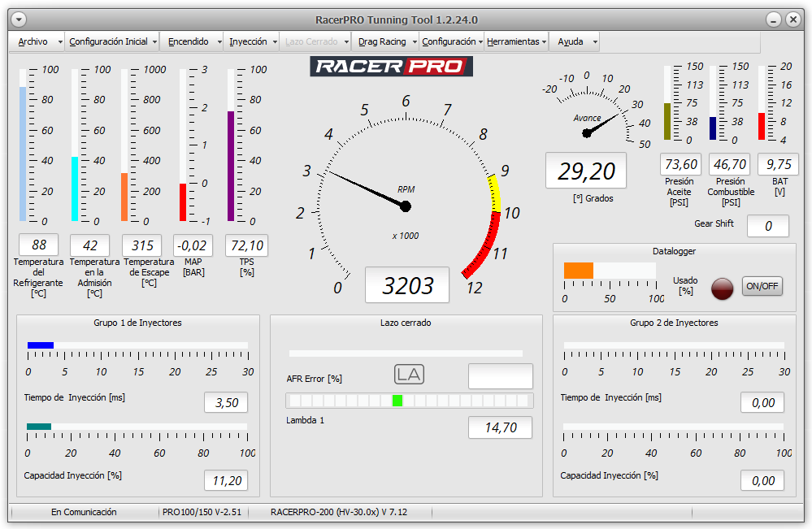812x529 pixels.
Task: Minimize the RacerPRO window
Action: 774,20
